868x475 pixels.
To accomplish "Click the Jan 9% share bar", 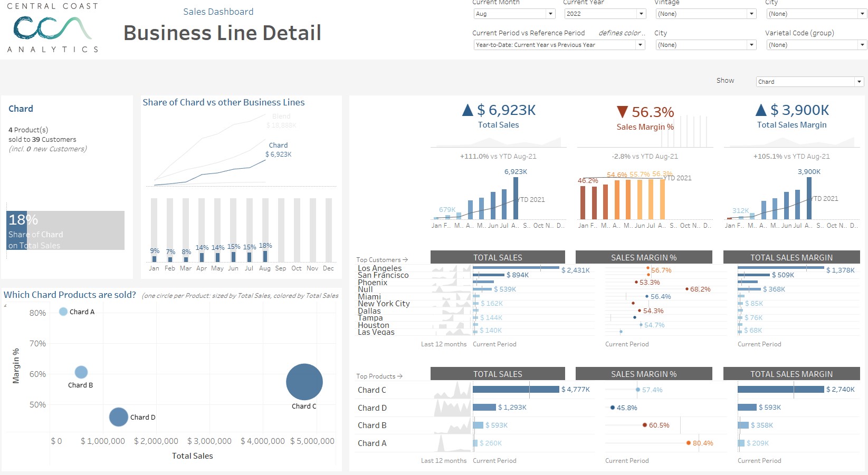I will click(x=154, y=259).
